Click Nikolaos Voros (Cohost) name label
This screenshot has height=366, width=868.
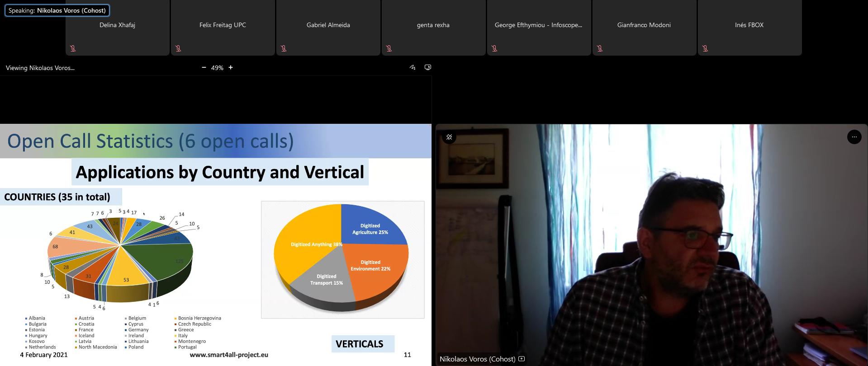[477, 359]
